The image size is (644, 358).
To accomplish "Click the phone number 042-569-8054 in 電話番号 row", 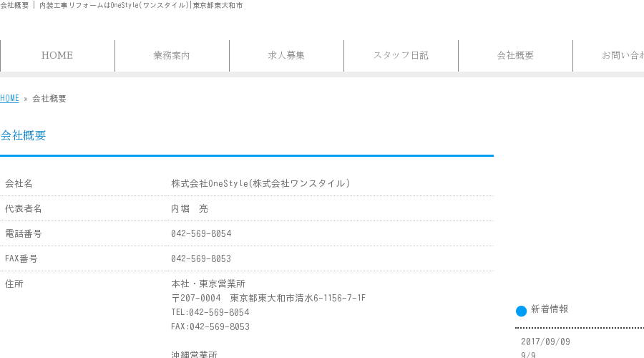I will (x=201, y=233).
